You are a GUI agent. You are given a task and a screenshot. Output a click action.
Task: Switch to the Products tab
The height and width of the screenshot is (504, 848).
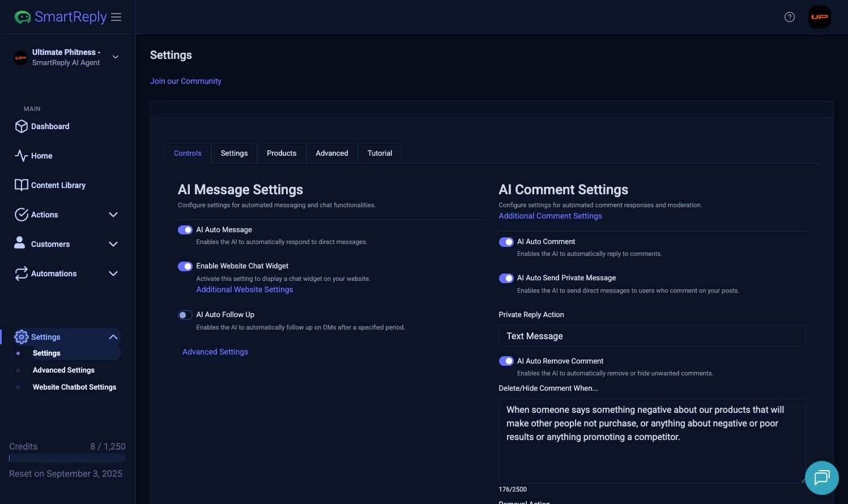tap(282, 153)
